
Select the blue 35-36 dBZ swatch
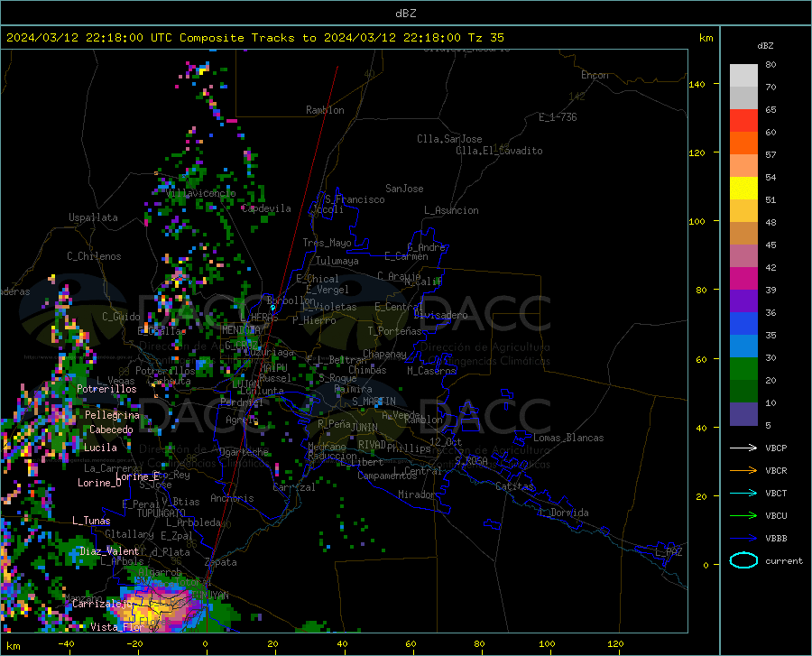pyautogui.click(x=743, y=324)
